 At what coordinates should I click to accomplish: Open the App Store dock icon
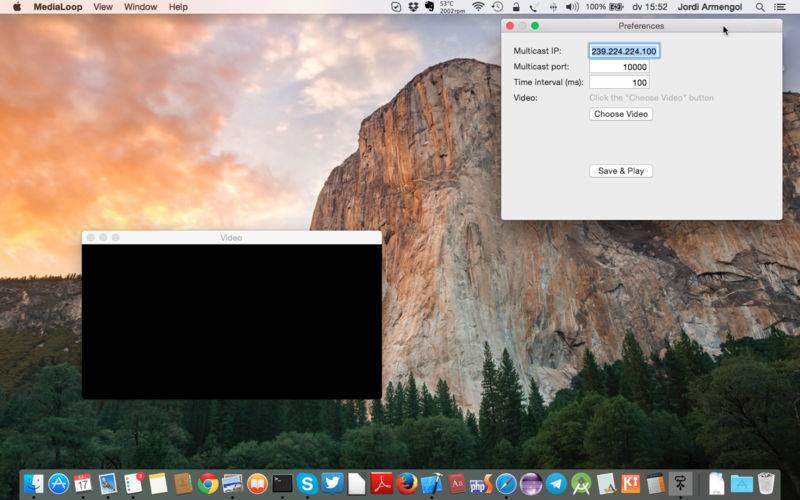59,484
